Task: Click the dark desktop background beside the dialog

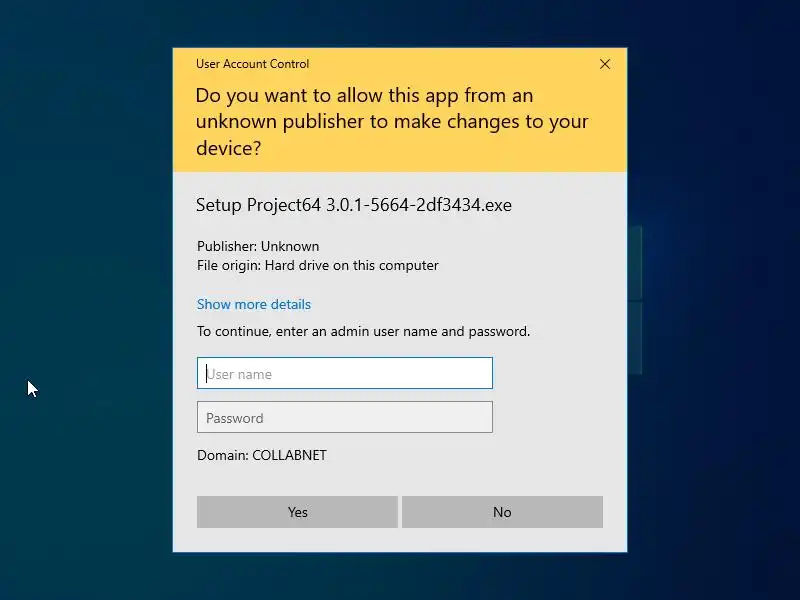Action: [87, 255]
